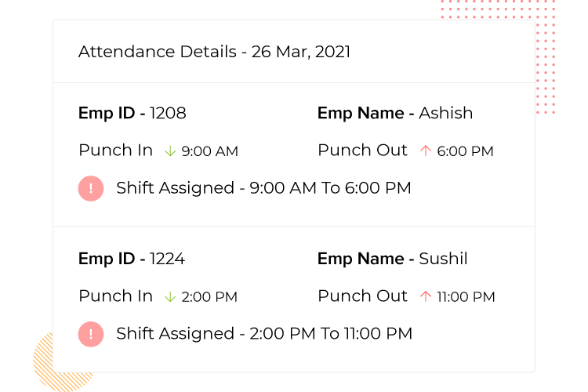Click the 11:00 PM punch out time

click(466, 297)
